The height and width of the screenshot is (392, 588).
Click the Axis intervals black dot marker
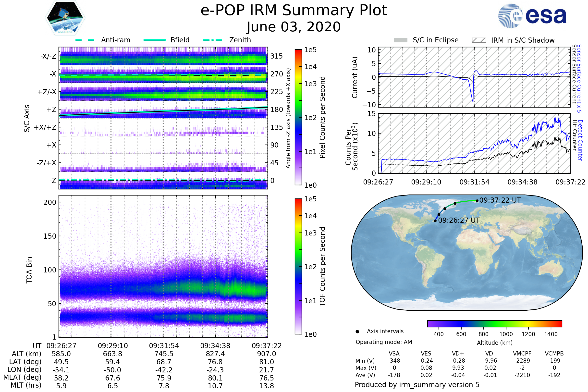[357, 332]
